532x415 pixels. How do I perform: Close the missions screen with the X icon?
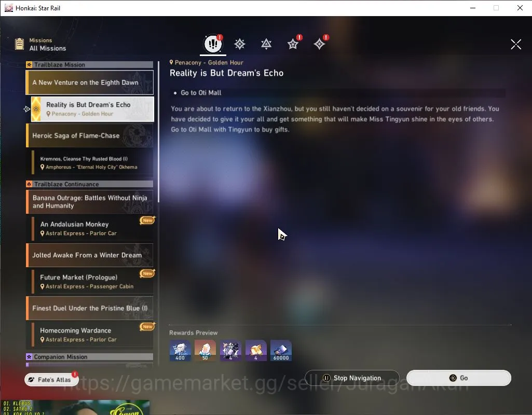pos(516,44)
